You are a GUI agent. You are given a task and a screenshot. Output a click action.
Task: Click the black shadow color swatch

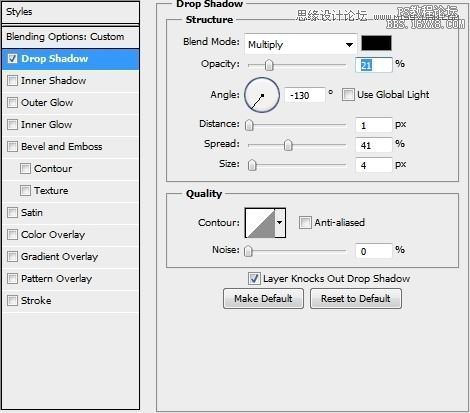coord(376,43)
